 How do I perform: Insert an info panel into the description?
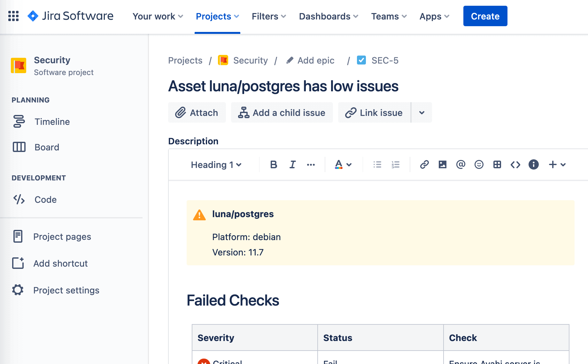click(533, 164)
